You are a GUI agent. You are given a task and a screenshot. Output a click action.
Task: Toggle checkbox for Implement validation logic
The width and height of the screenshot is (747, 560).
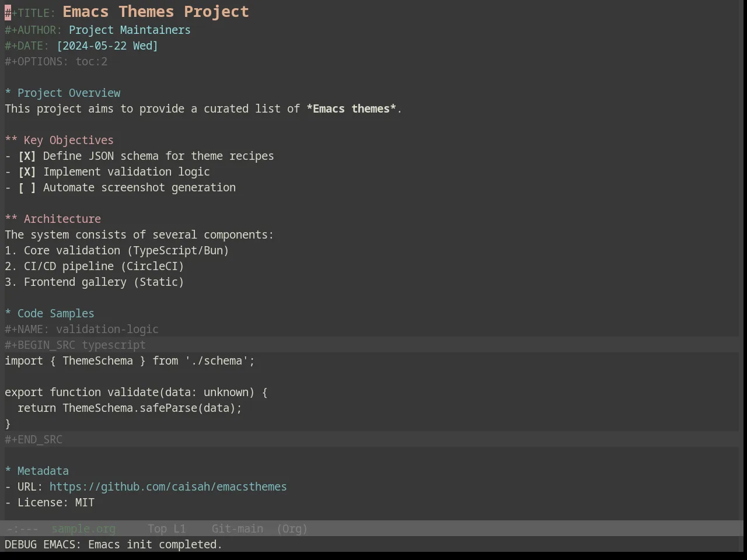click(27, 172)
